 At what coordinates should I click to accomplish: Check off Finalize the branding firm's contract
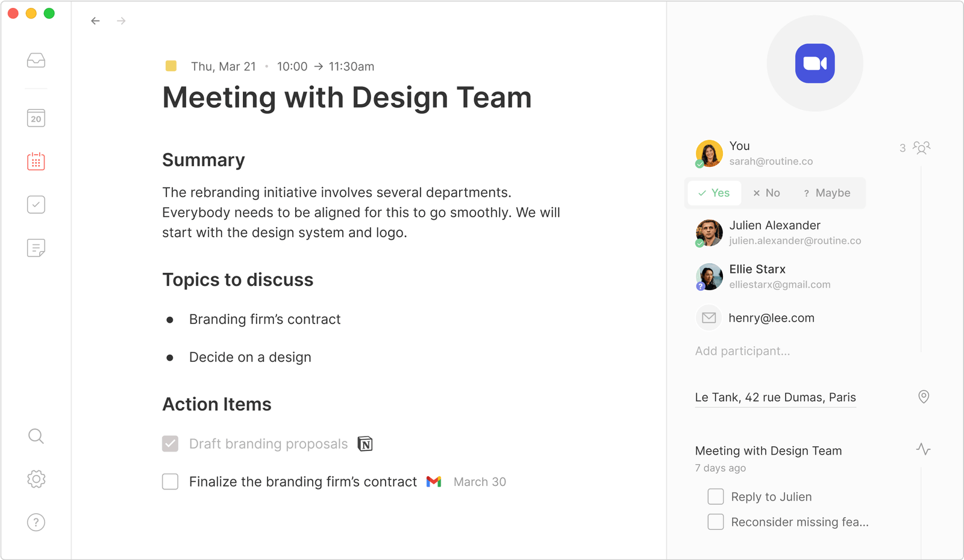(170, 481)
